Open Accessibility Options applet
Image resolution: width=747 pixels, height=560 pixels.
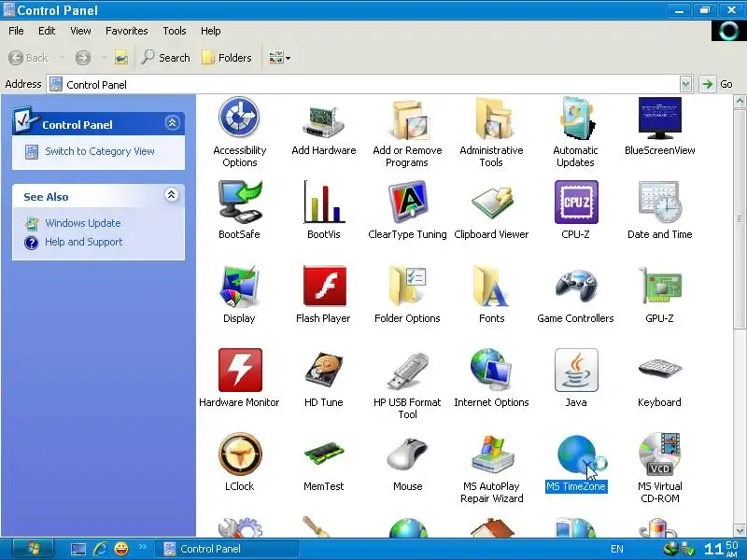click(x=239, y=132)
